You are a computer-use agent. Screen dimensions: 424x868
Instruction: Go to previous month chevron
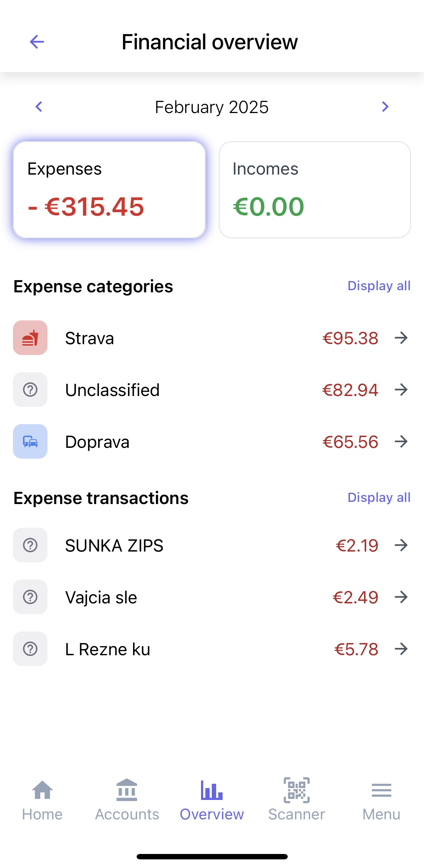[39, 107]
